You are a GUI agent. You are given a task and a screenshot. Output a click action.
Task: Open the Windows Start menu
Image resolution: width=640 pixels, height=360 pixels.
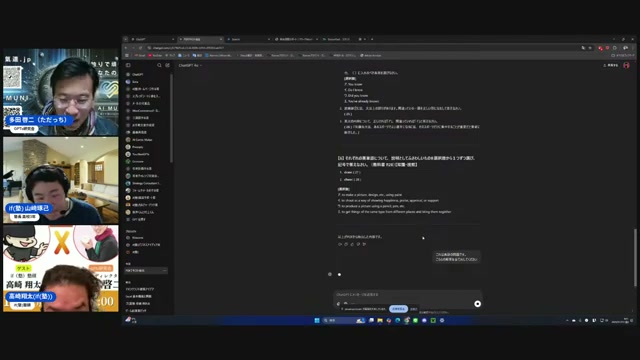[317, 320]
